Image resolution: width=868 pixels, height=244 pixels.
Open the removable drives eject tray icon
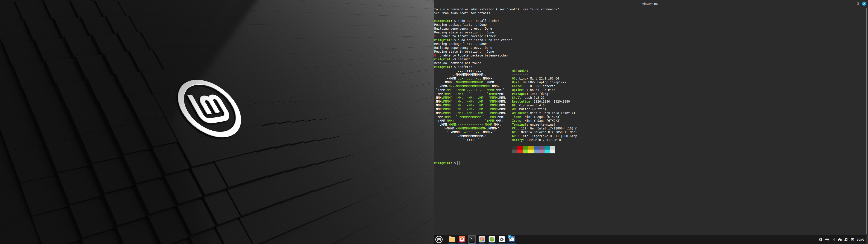click(x=833, y=240)
